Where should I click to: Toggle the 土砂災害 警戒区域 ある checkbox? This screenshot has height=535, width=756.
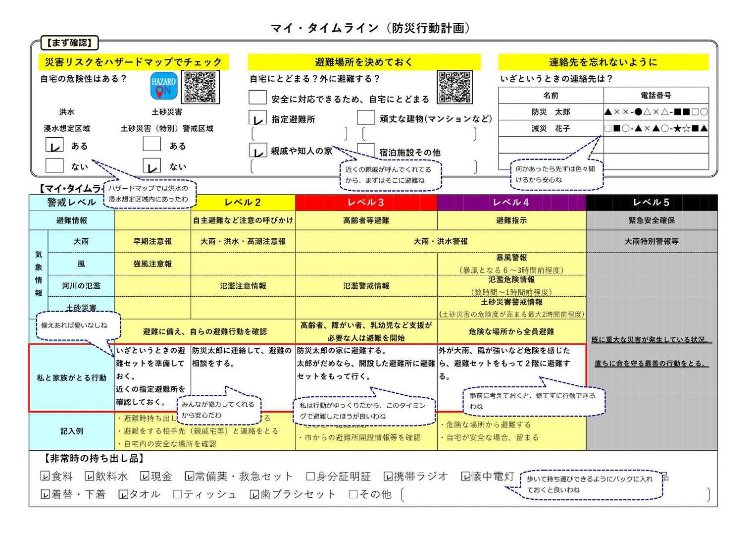(152, 144)
